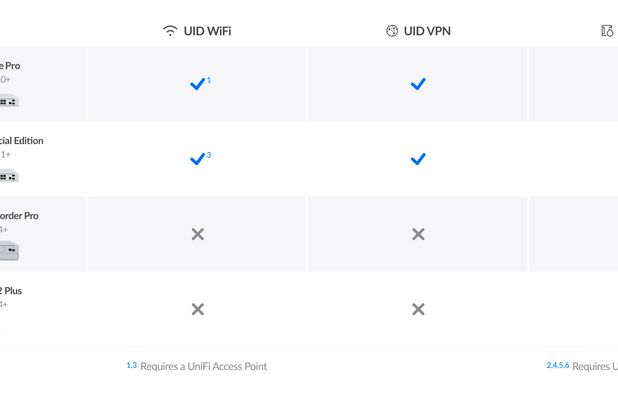This screenshot has width=618, height=394.
Task: Click the WiFi cross in the Plus row
Action: 198,309
